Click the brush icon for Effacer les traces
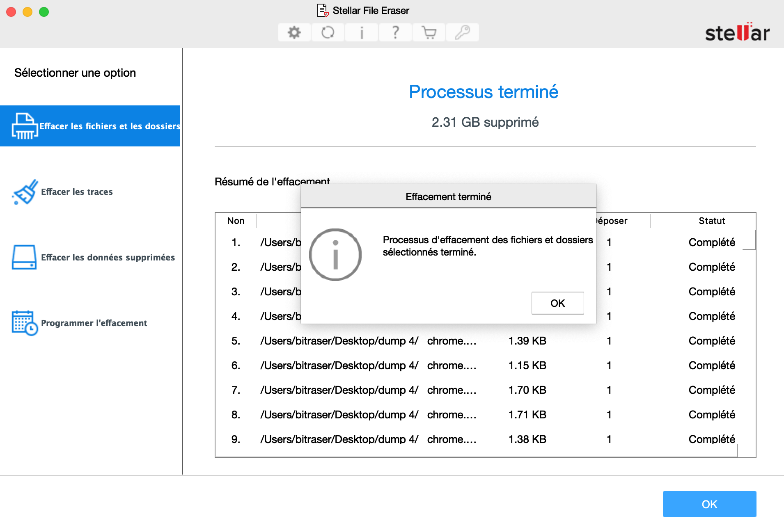784x532 pixels. click(25, 192)
